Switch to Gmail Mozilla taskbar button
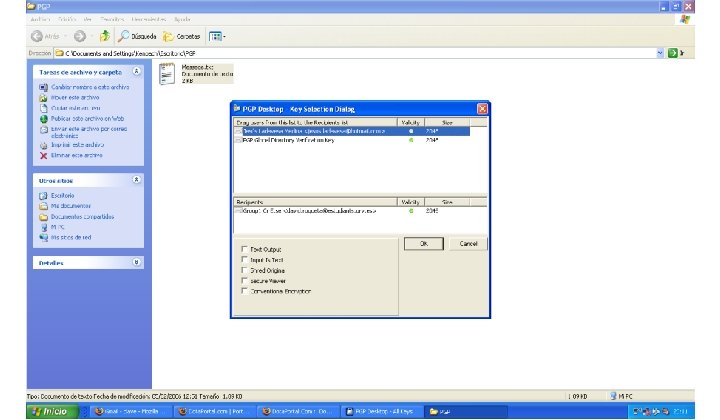Screen dimensions: 720x420 (x=131, y=411)
